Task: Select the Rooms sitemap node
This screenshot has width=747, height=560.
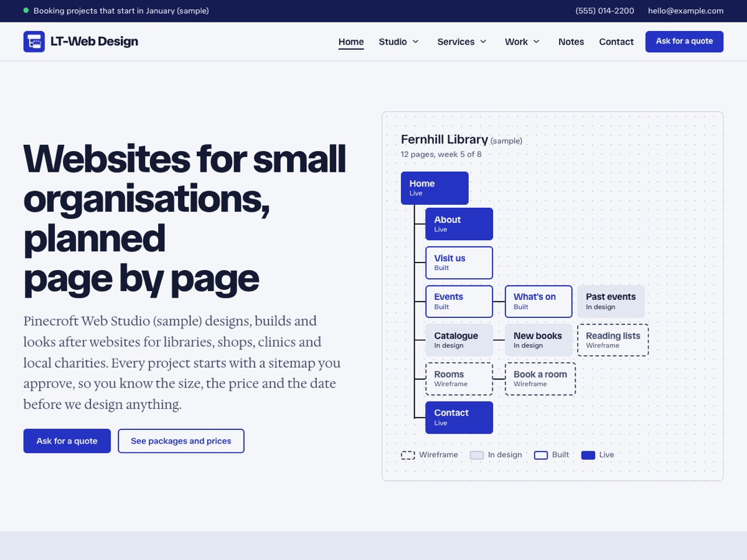Action: pyautogui.click(x=459, y=379)
